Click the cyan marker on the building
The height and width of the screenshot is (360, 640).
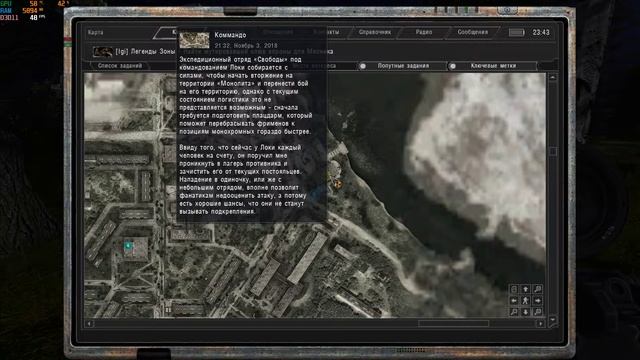(128, 246)
